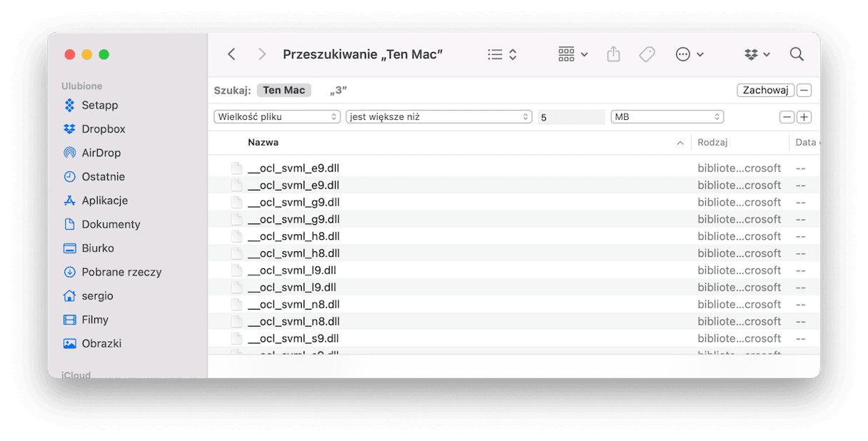Change the MB unit dropdown
Viewport: 868px width, 441px height.
tap(667, 117)
